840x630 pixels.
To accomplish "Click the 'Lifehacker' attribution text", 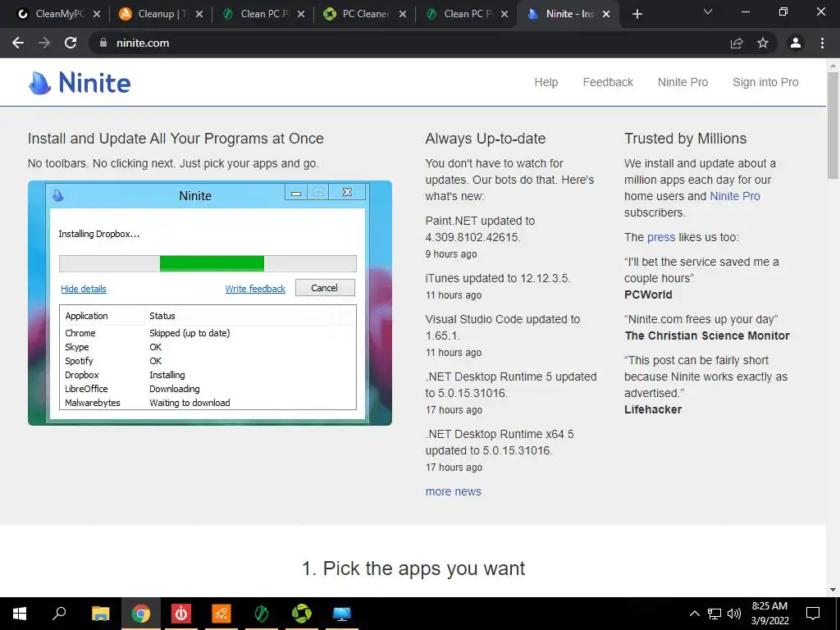I will coord(652,409).
